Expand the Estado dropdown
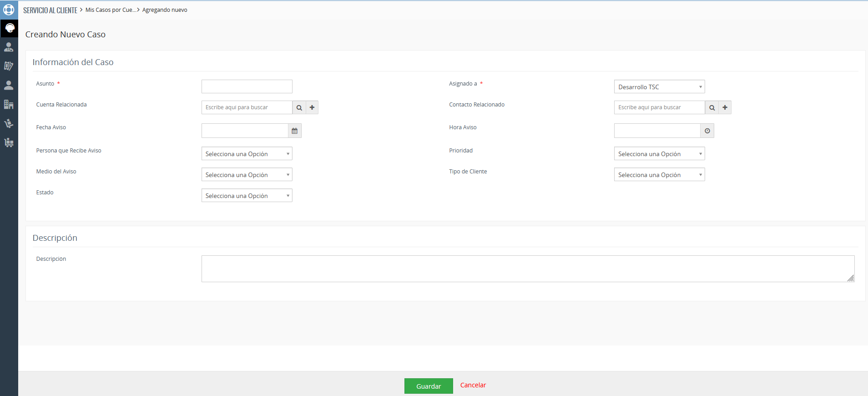This screenshot has width=868, height=396. click(x=247, y=195)
